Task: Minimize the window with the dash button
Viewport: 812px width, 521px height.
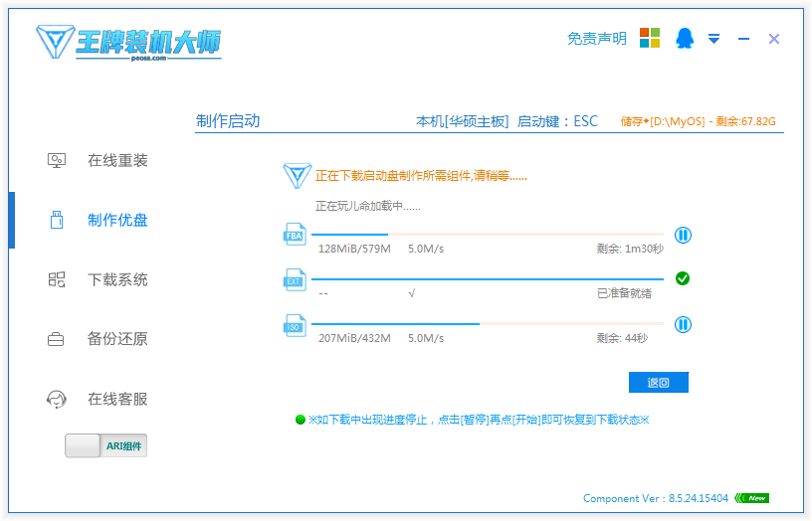Action: point(743,39)
